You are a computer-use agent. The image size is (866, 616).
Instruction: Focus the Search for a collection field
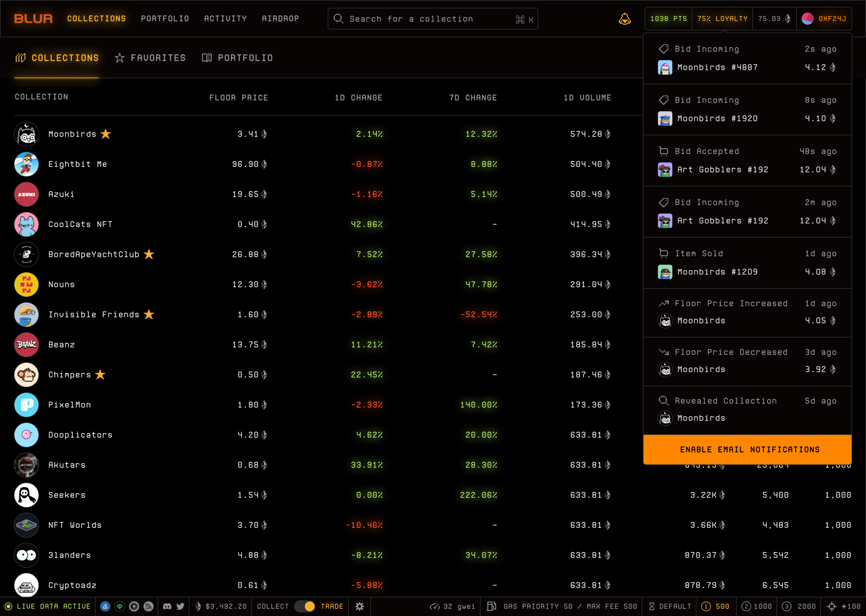(433, 19)
